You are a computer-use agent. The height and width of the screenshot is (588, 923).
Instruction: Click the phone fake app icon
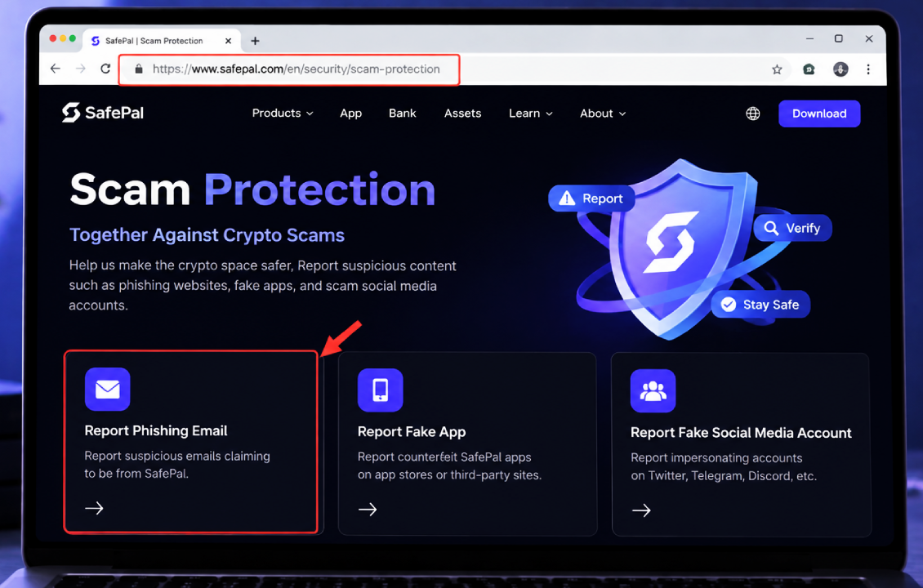[x=381, y=390]
